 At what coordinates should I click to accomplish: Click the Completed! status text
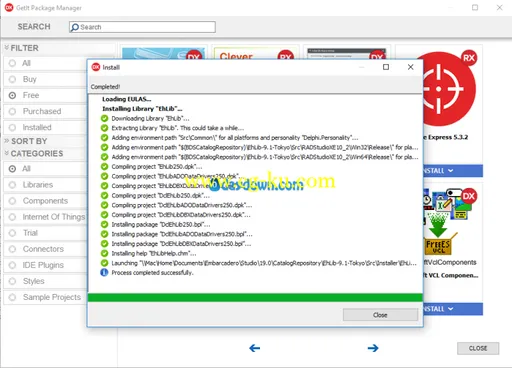coord(105,87)
